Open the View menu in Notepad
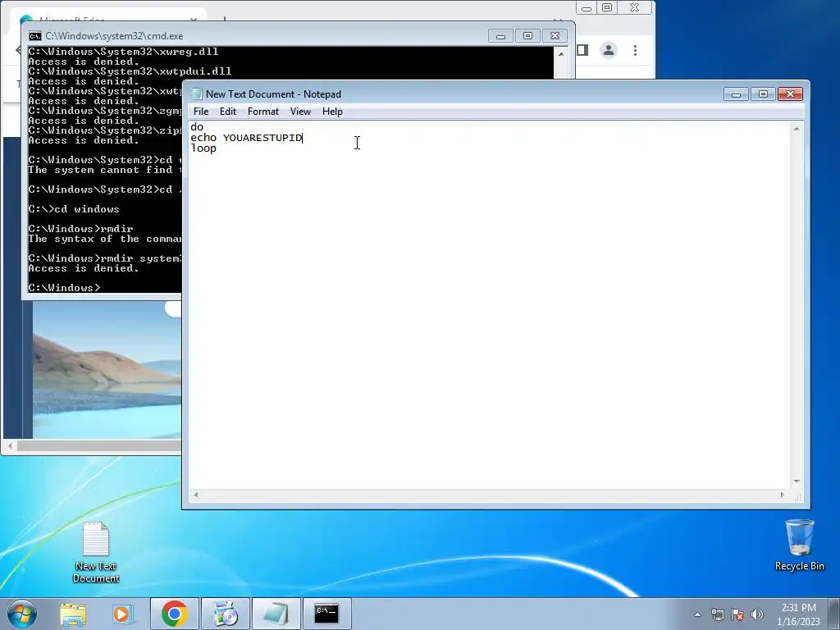This screenshot has height=630, width=840. click(x=300, y=112)
